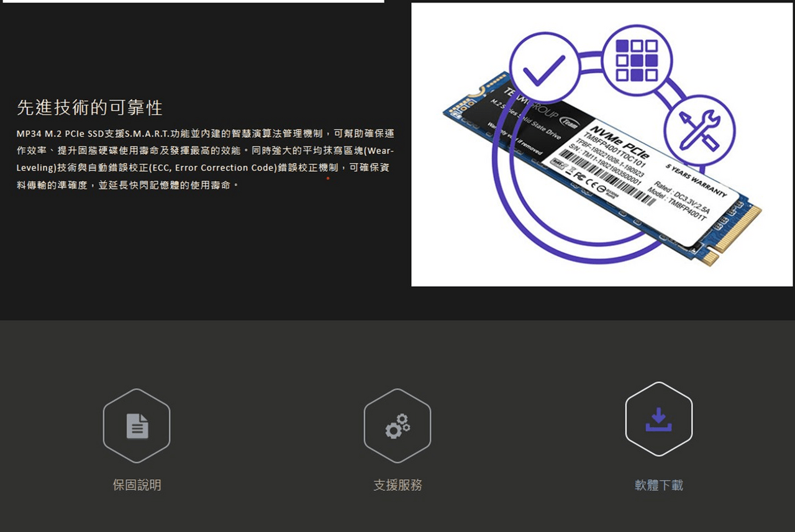Click the software download arrow icon
The image size is (795, 532).
click(x=659, y=419)
